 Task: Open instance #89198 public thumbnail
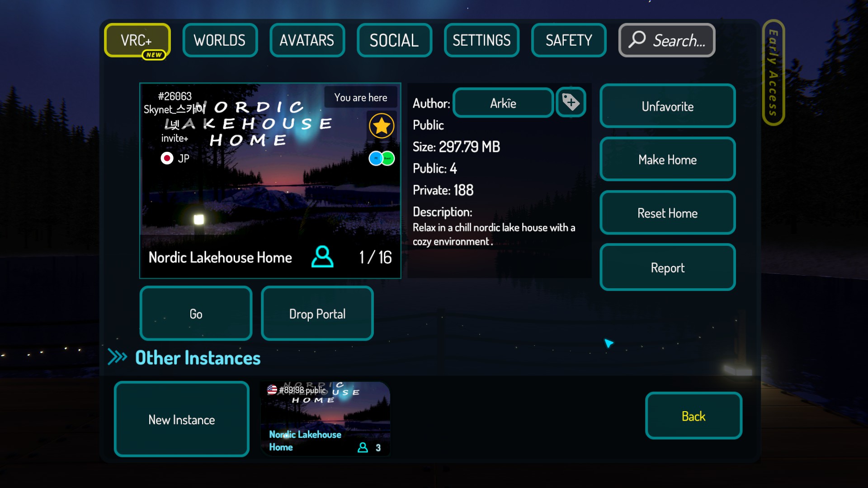coord(325,419)
